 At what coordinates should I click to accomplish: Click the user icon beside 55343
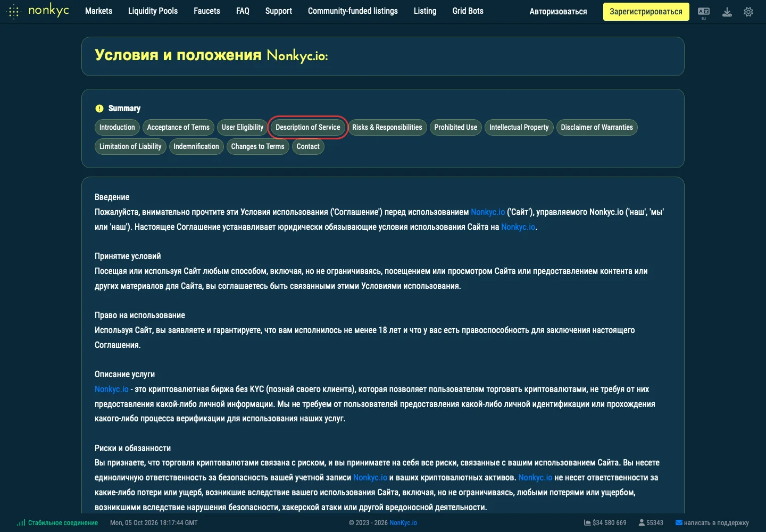pos(642,523)
